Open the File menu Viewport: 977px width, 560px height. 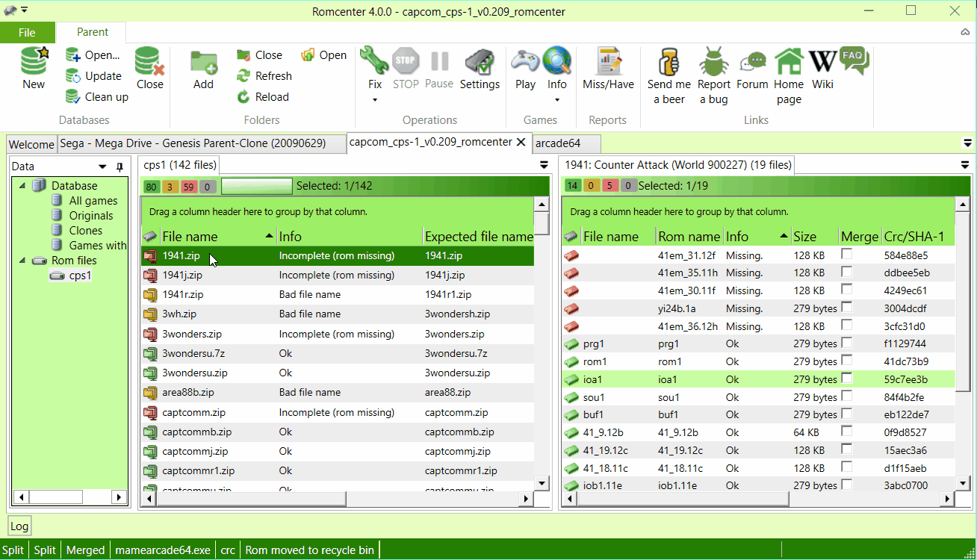pyautogui.click(x=27, y=32)
